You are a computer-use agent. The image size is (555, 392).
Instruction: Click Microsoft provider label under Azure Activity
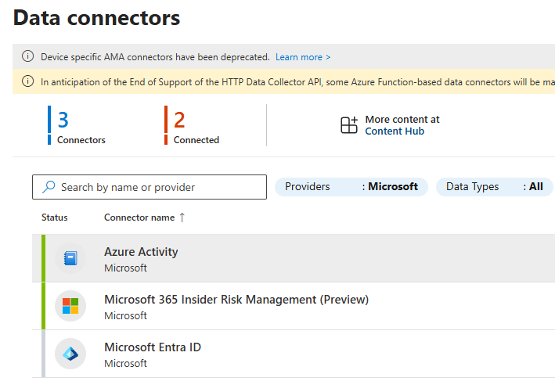click(125, 268)
